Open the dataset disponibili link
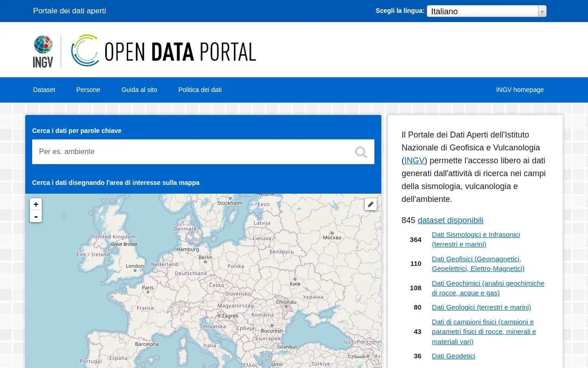 click(450, 220)
